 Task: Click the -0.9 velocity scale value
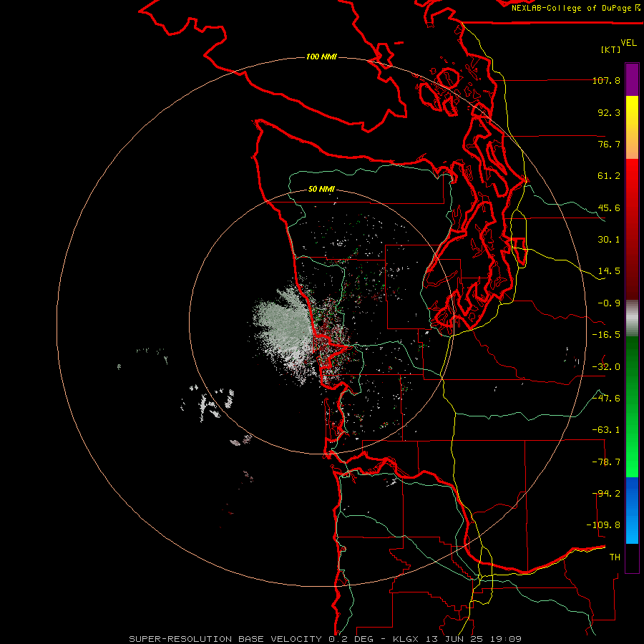point(609,303)
